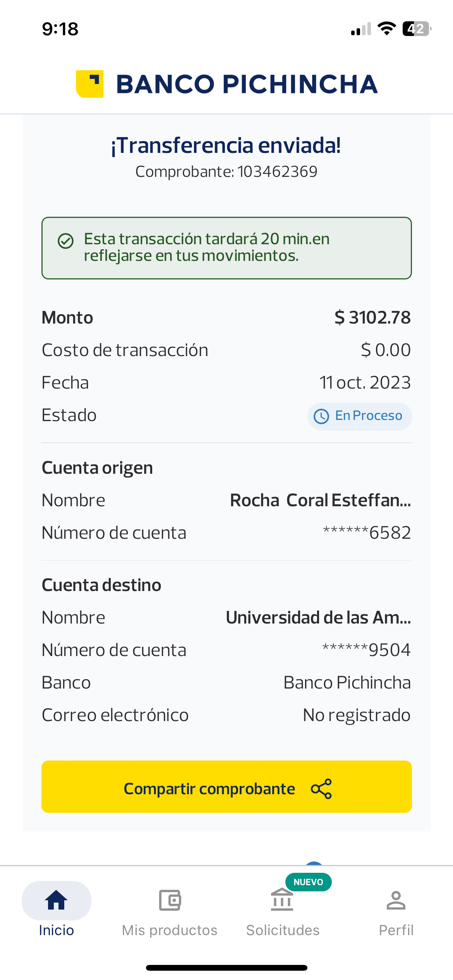
Task: Switch to the Mis productos tab
Action: [170, 930]
